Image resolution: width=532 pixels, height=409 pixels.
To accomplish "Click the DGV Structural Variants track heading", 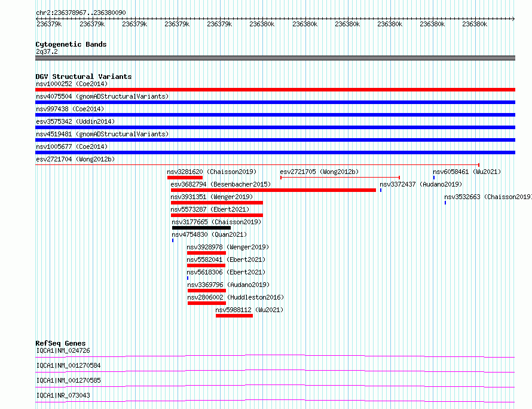I will click(84, 77).
